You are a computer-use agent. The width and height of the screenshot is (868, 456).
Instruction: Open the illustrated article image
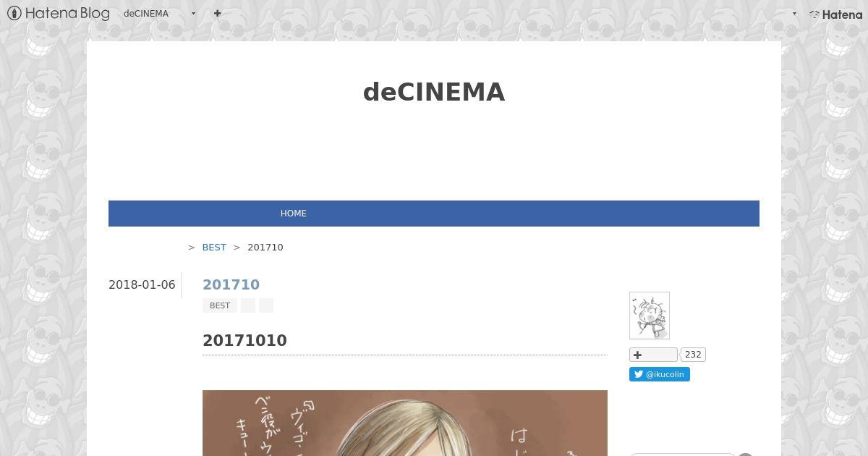(x=405, y=423)
